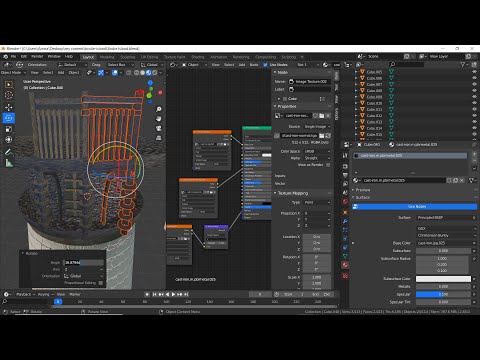
Task: Toggle viewport X-ray mode
Action: (128, 72)
